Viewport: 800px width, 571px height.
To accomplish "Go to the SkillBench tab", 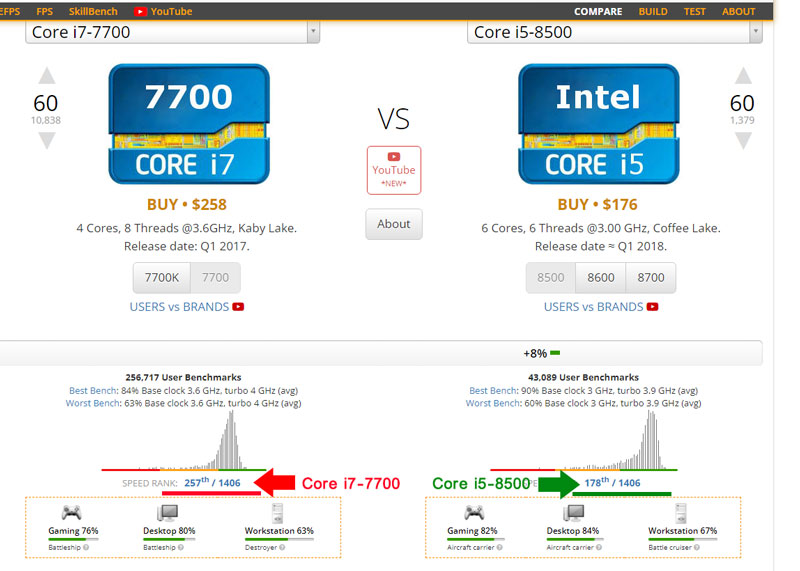I will [93, 11].
